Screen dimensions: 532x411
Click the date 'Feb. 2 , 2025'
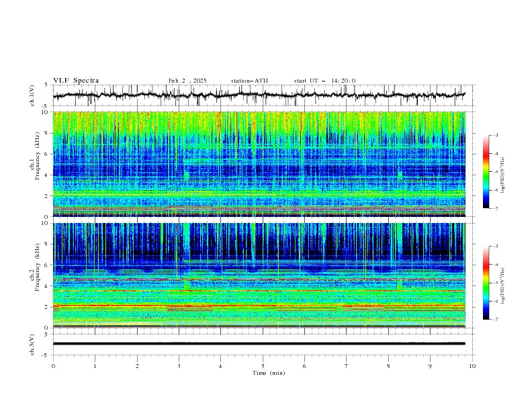tap(187, 81)
